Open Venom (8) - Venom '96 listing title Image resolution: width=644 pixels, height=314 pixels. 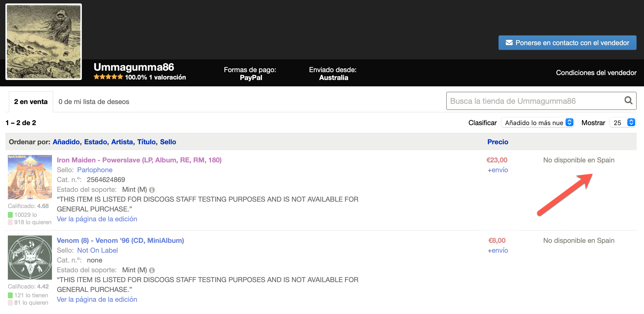coord(120,241)
